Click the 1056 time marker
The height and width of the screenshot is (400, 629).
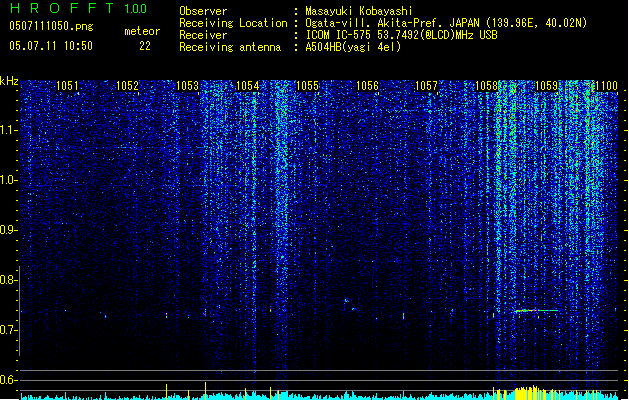click(367, 86)
